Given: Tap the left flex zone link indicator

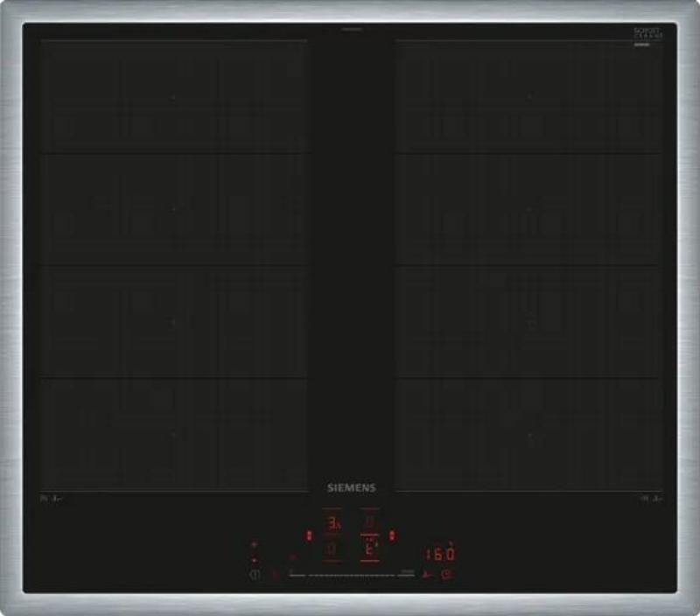Looking at the screenshot, I should point(308,535).
